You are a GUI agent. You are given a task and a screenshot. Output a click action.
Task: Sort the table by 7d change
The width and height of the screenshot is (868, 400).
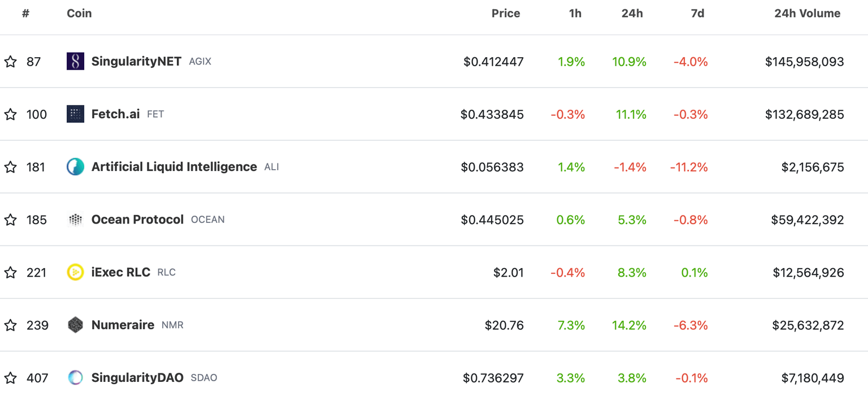pos(697,13)
